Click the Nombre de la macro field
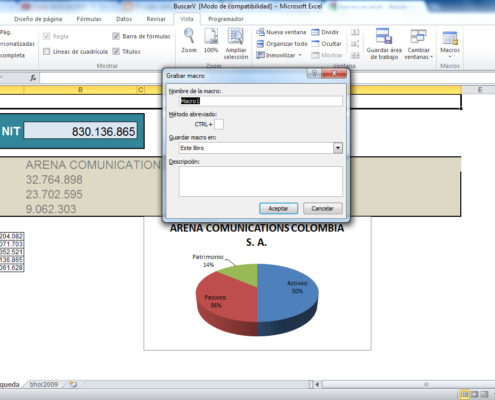Image resolution: width=495 pixels, height=400 pixels. tap(260, 101)
